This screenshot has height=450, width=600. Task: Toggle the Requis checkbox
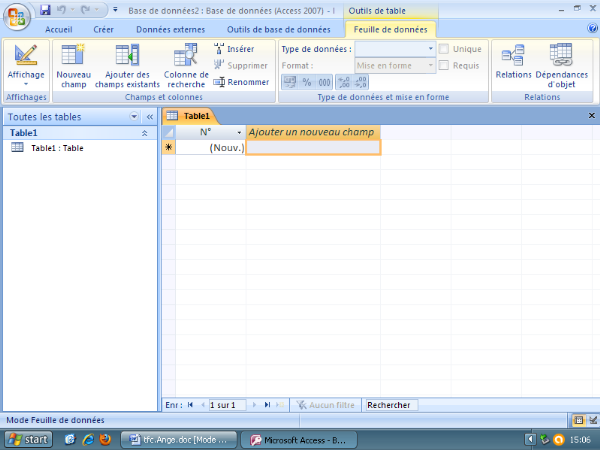click(444, 65)
